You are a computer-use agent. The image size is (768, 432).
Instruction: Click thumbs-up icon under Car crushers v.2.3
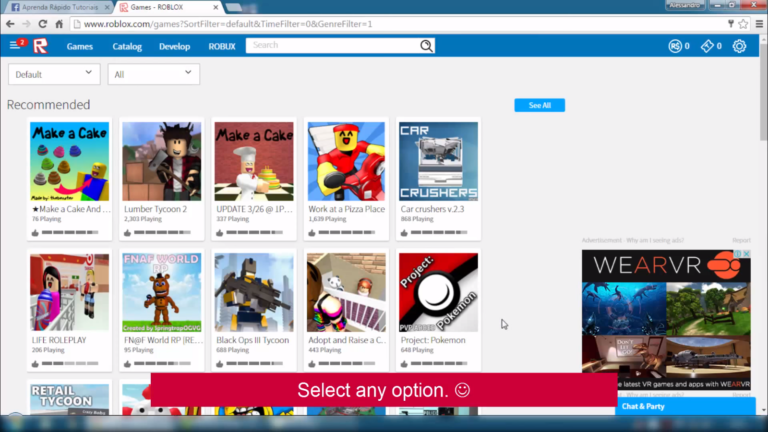pos(404,233)
